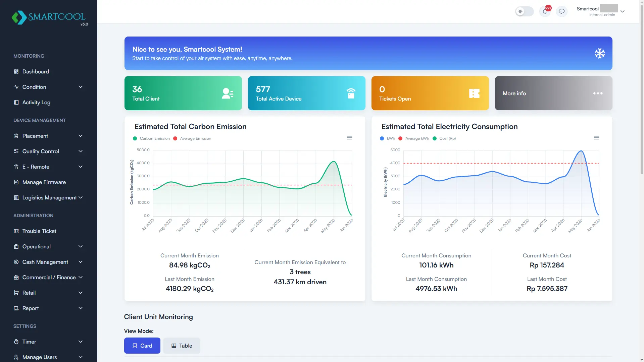Viewport: 644px width, 362px height.
Task: Click the Dashboard grid icon
Action: tap(16, 72)
